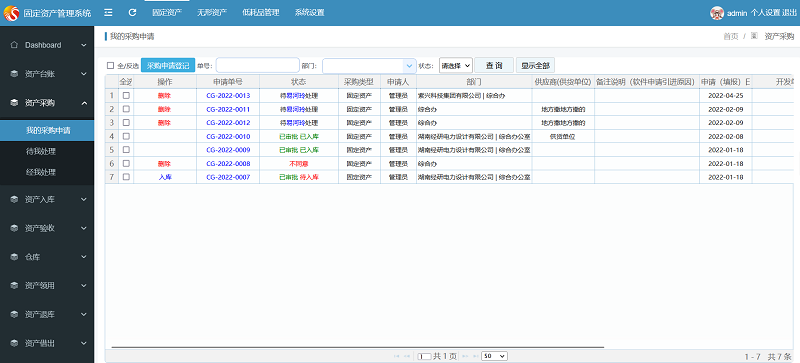
Task: Switch to the 低耗品管理 top tab
Action: click(261, 13)
